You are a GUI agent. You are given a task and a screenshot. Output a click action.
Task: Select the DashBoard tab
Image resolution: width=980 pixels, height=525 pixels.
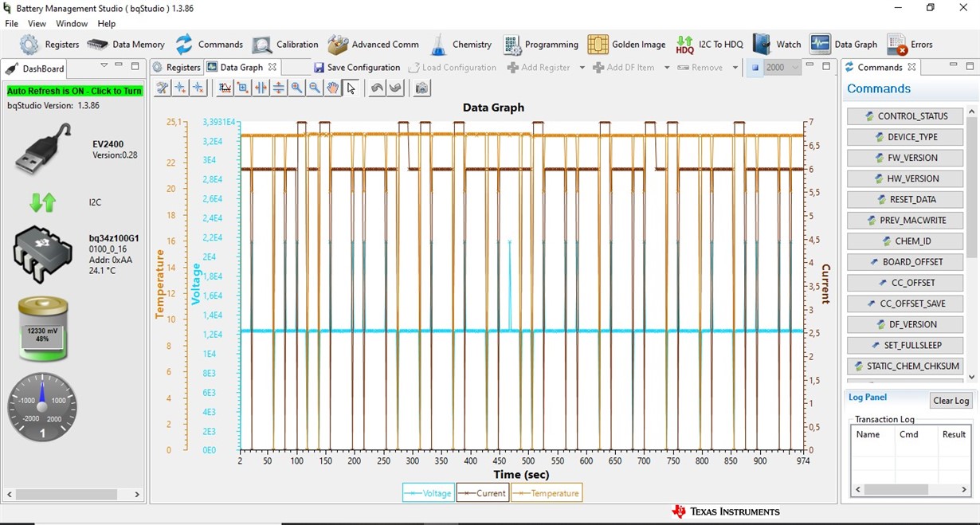[x=35, y=69]
